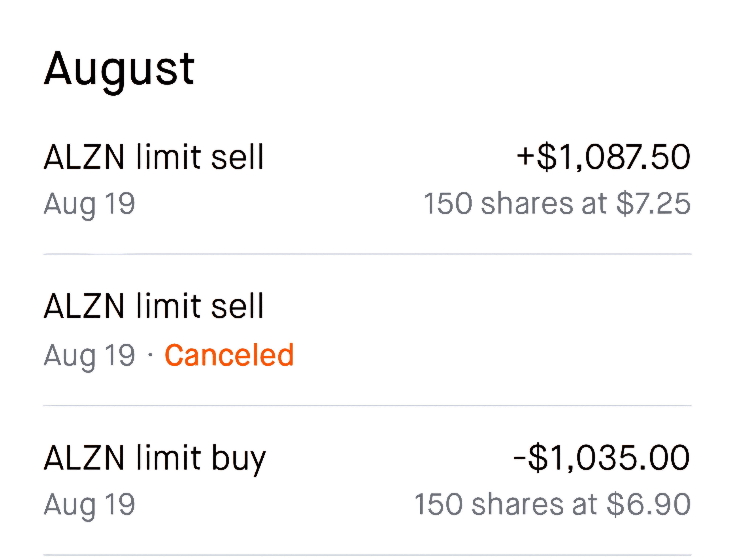Click the orange Canceled status label
Screen dimensions: 734x560
pos(229,355)
